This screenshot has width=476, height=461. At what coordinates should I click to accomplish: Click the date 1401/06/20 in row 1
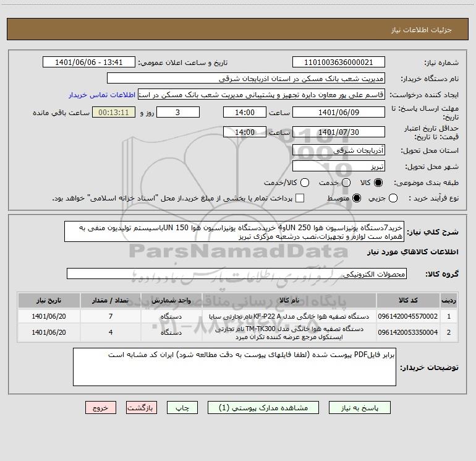(x=49, y=316)
